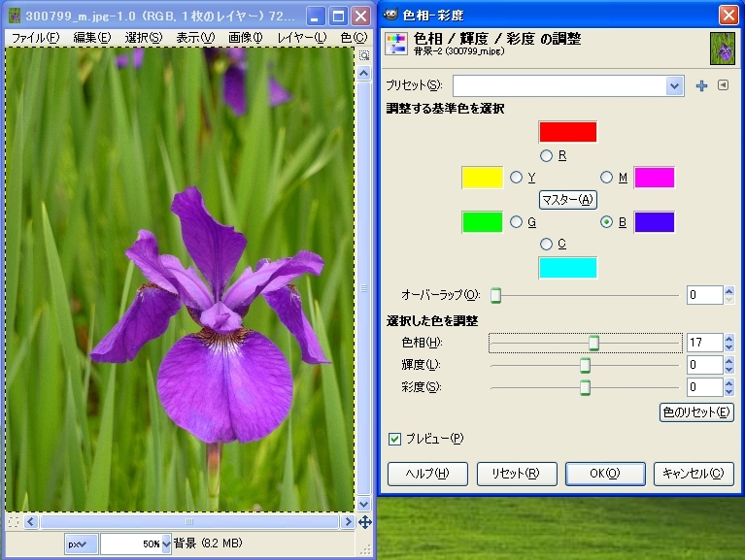Select the Y yellow radio button
The height and width of the screenshot is (560, 745).
pos(516,178)
